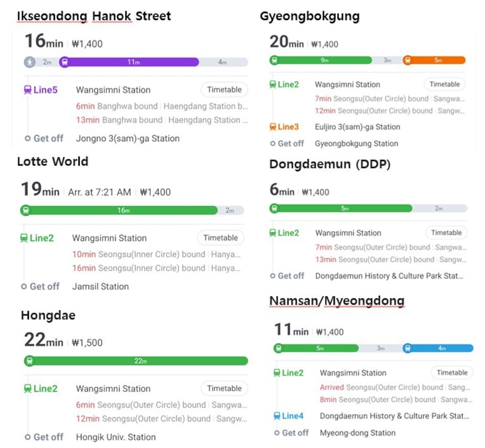Click the orange Line3 subway icon on Gyeongbokgung bar
Image resolution: width=485 pixels, height=448 pixels.
[408, 60]
